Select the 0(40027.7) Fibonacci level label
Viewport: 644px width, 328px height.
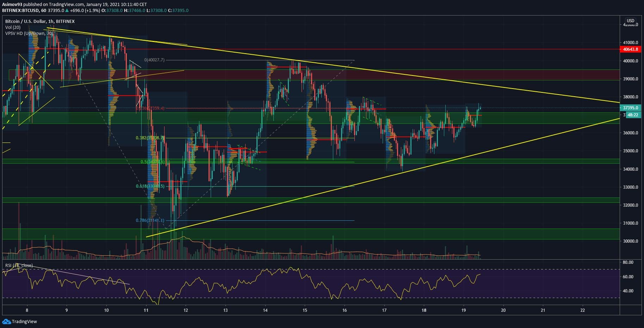coord(154,60)
